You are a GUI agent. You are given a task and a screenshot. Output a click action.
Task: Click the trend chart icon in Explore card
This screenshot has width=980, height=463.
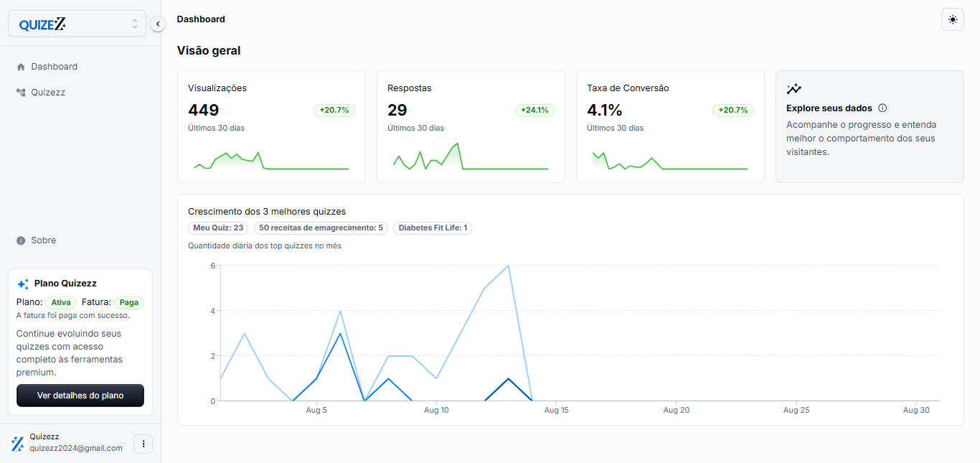tap(793, 89)
